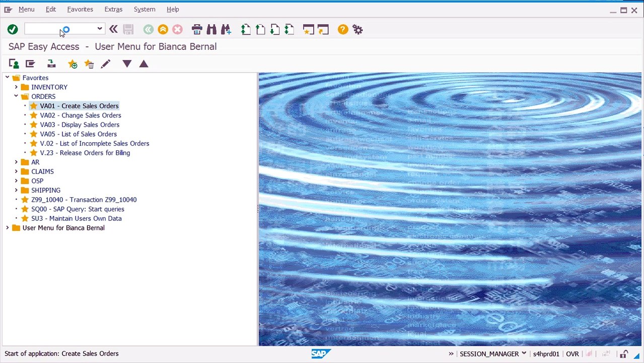Click the Print icon
The image size is (644, 363).
pyautogui.click(x=197, y=30)
